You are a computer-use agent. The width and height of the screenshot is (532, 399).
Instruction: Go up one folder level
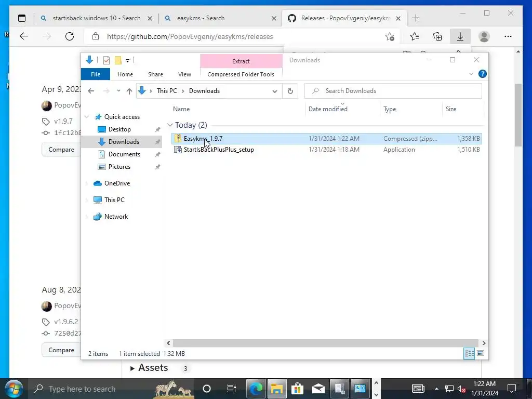(x=129, y=91)
